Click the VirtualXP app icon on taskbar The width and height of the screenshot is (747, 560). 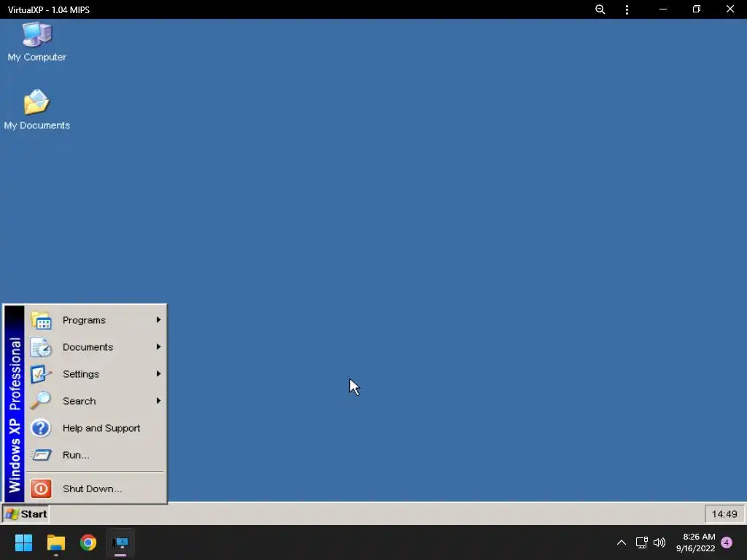click(120, 542)
